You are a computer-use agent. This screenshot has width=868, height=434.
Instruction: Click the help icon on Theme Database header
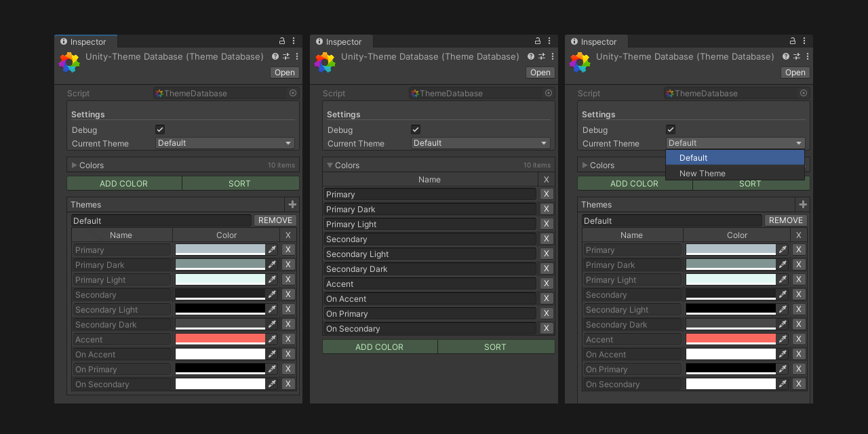tap(274, 56)
